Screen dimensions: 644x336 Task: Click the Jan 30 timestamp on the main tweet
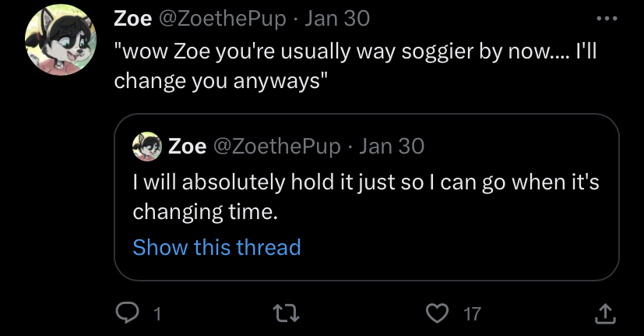336,19
